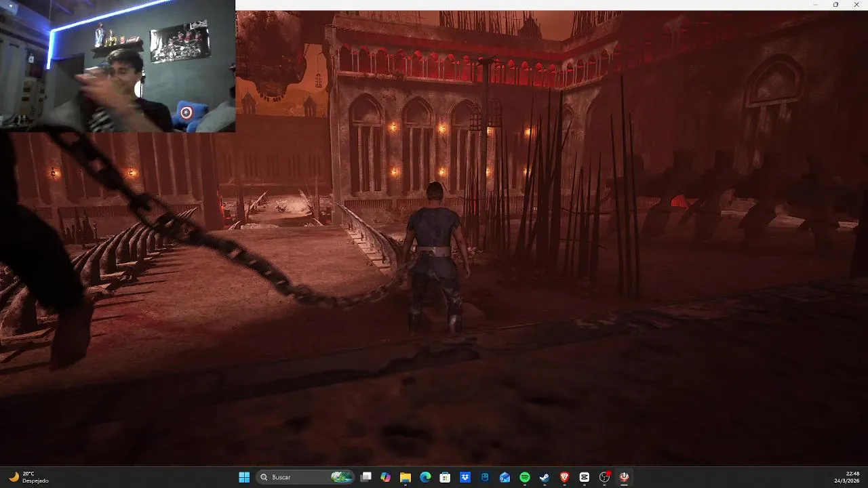The height and width of the screenshot is (488, 868).
Task: Open Outlook mail from the taskbar
Action: pos(505,477)
